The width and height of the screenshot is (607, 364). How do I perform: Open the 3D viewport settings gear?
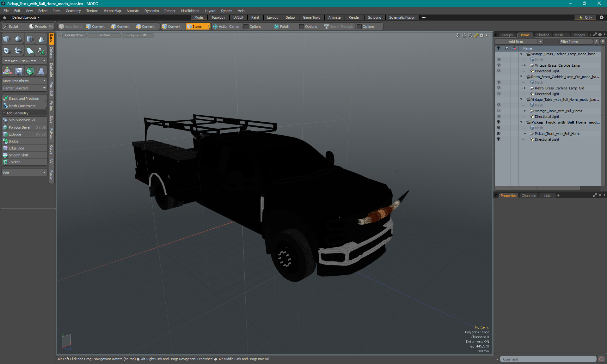(x=481, y=35)
